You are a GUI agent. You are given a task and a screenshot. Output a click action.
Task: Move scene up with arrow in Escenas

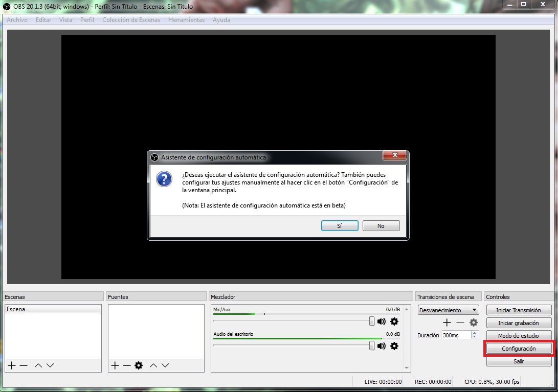coord(38,365)
